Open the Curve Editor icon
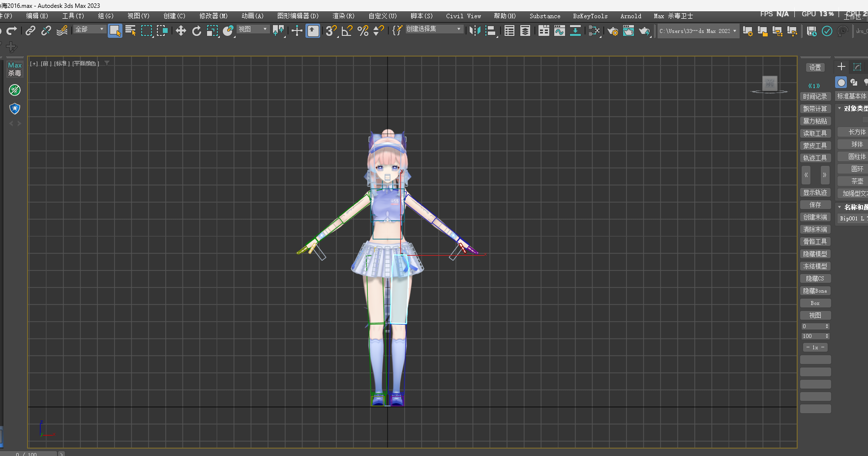Screen dimensions: 868x456 click(560, 31)
